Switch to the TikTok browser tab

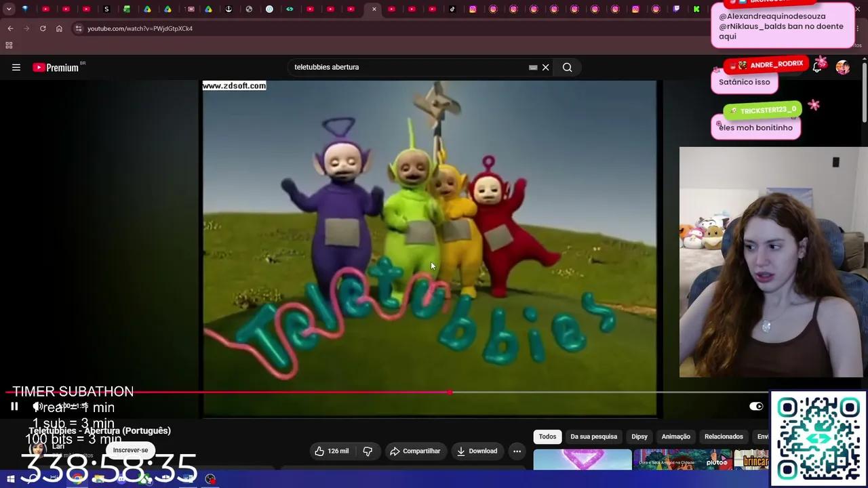tap(452, 9)
